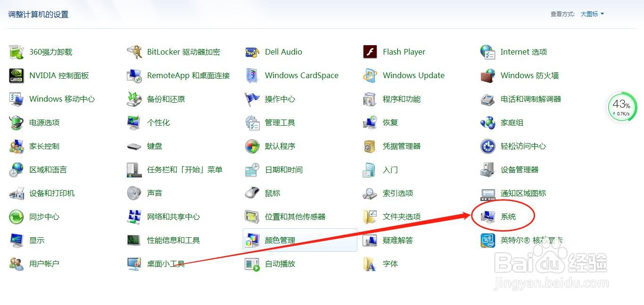This screenshot has width=644, height=305.
Task: Open 恢复 icon
Action: coord(370,122)
